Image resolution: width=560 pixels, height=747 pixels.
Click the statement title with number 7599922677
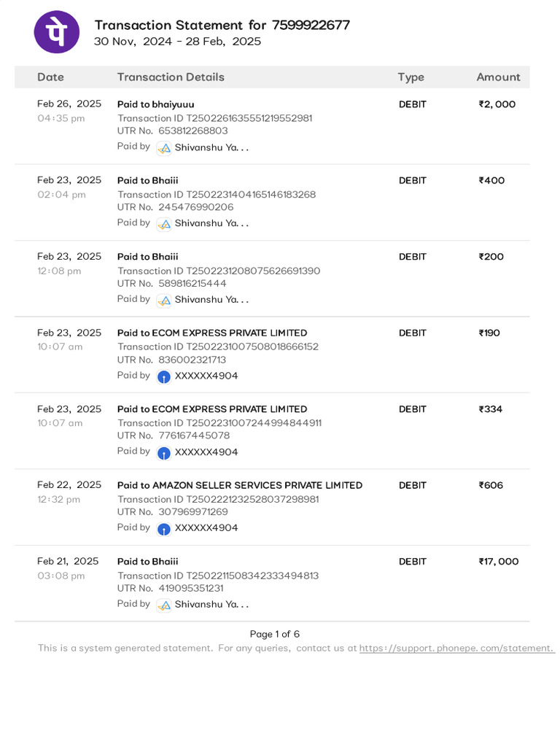point(222,26)
